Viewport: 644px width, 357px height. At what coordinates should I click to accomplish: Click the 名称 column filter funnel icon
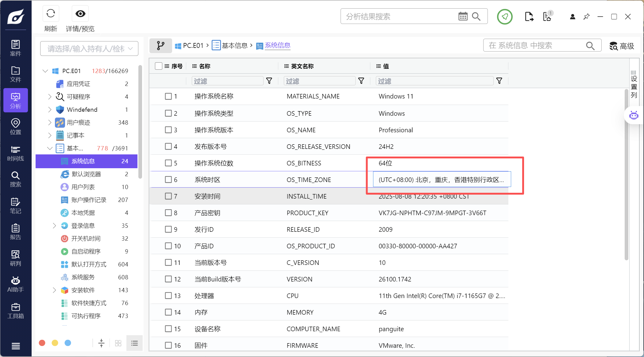[x=269, y=81]
